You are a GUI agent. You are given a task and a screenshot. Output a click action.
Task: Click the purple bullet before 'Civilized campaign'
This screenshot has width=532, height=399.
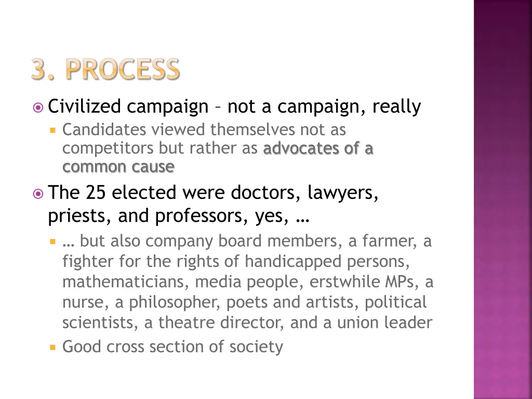[x=38, y=108]
